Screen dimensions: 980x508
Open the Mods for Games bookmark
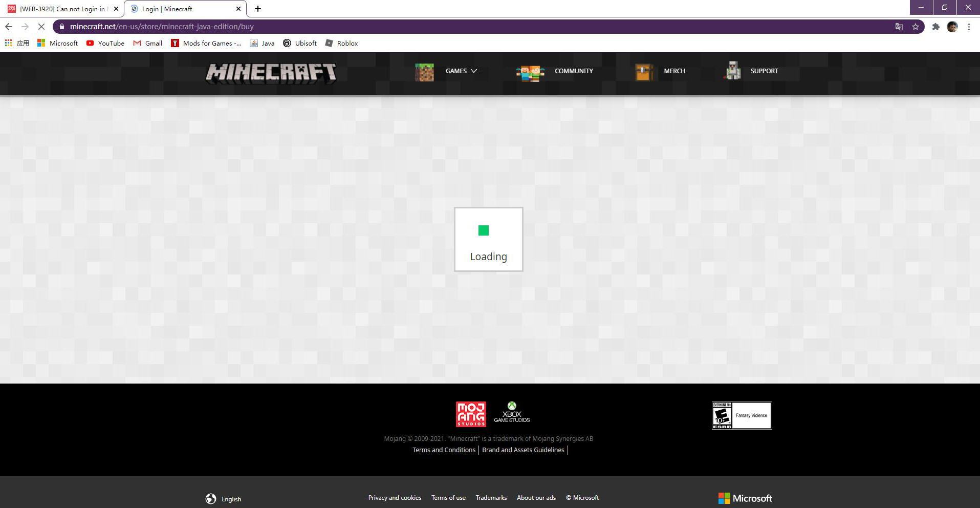coord(206,43)
